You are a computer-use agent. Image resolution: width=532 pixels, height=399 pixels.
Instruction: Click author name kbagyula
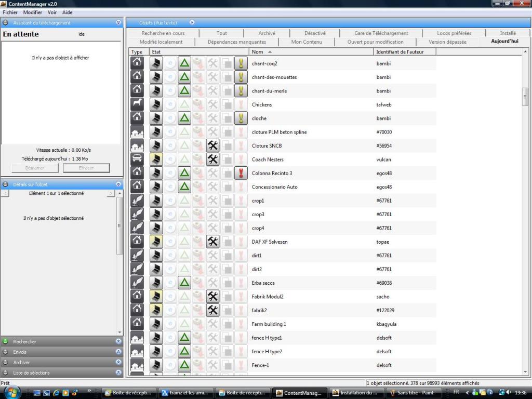point(386,324)
